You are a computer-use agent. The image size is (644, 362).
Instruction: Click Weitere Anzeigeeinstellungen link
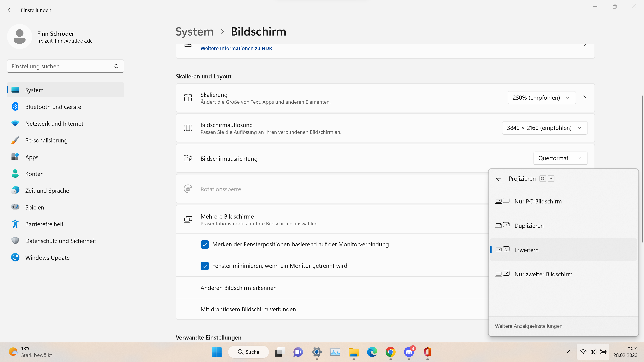click(528, 326)
